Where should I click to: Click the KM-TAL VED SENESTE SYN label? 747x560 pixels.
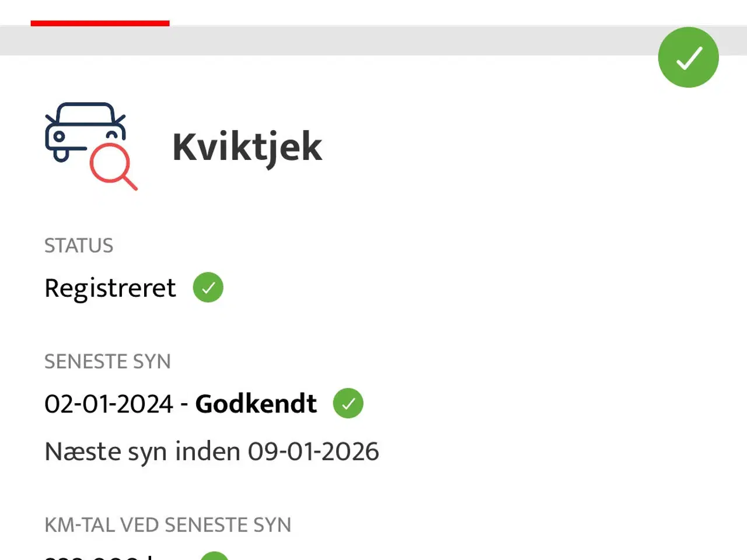point(168,525)
